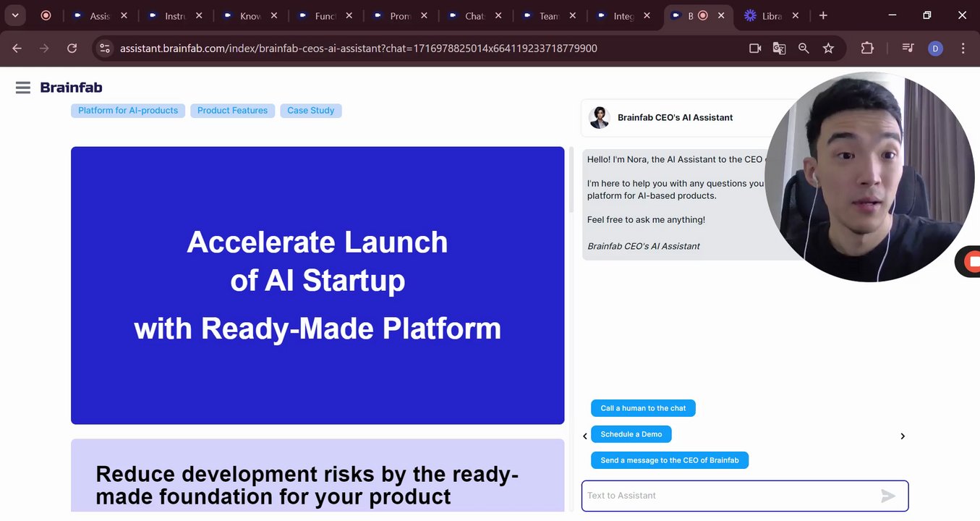Click the Schedule a Demo button
Viewport: 980px width, 521px height.
click(631, 434)
